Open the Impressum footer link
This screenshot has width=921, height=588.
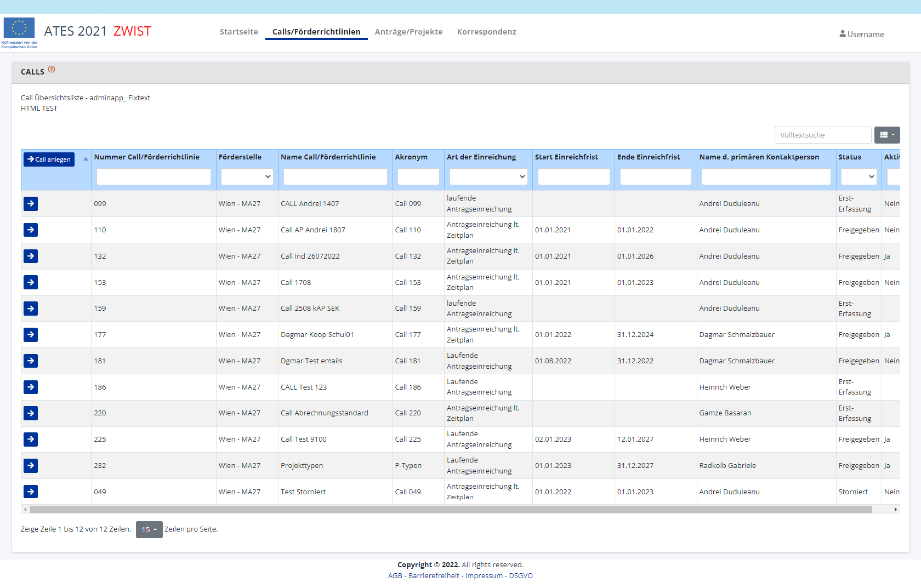[484, 576]
